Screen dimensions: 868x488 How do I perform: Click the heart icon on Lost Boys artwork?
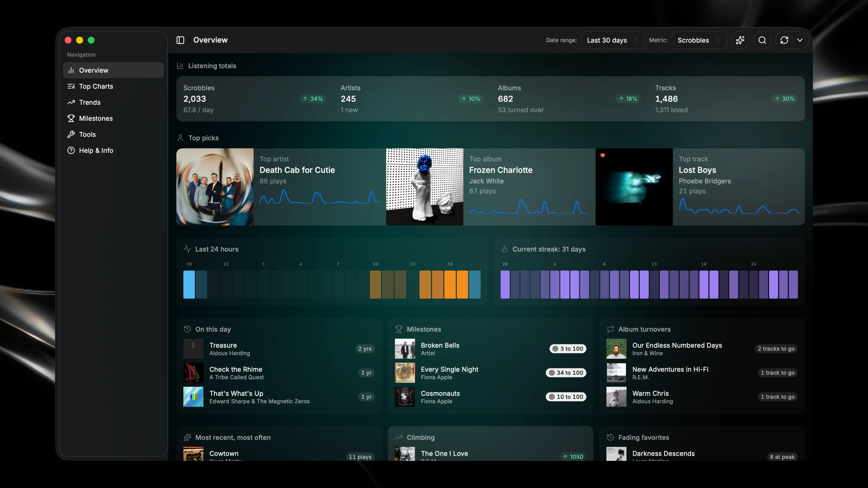pos(602,155)
